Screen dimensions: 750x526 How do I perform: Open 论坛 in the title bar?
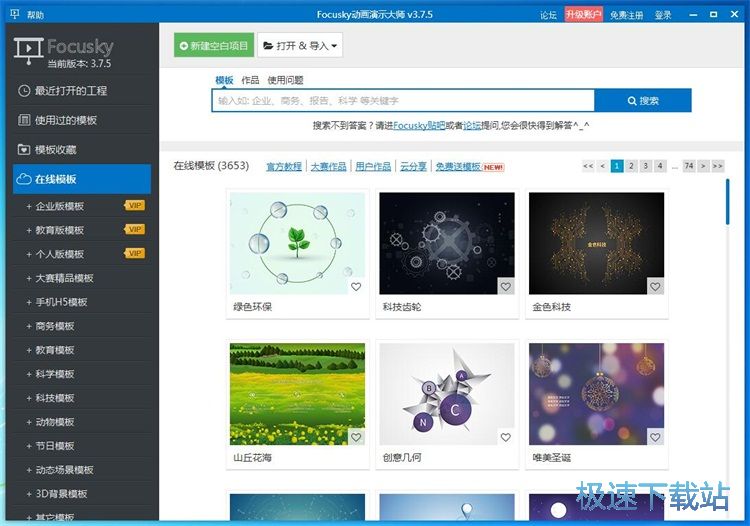click(548, 15)
